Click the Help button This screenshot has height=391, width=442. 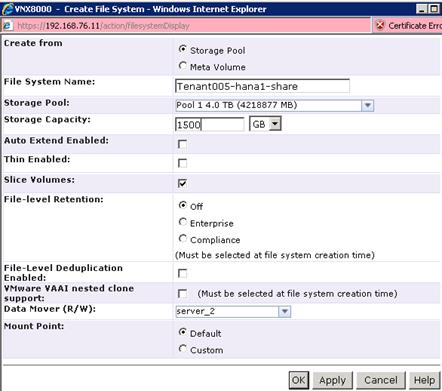(424, 380)
